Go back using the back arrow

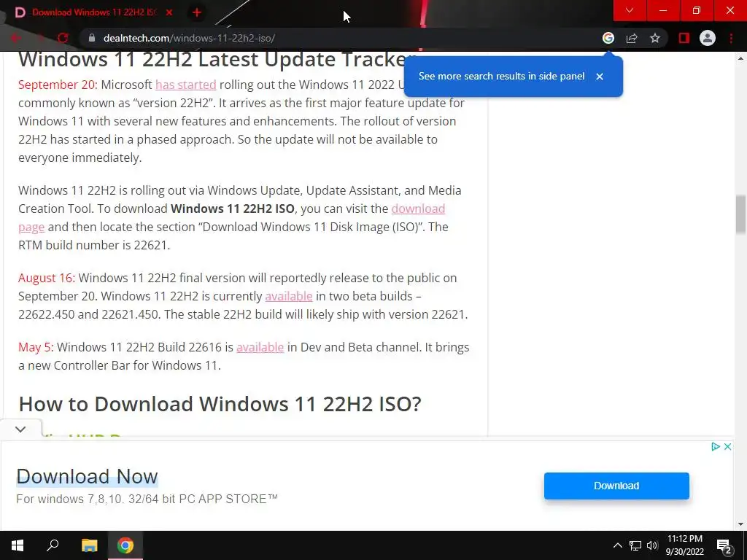click(x=15, y=38)
